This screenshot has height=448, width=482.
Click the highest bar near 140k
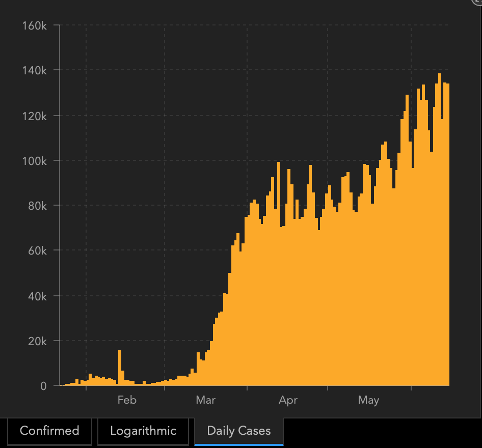(440, 230)
